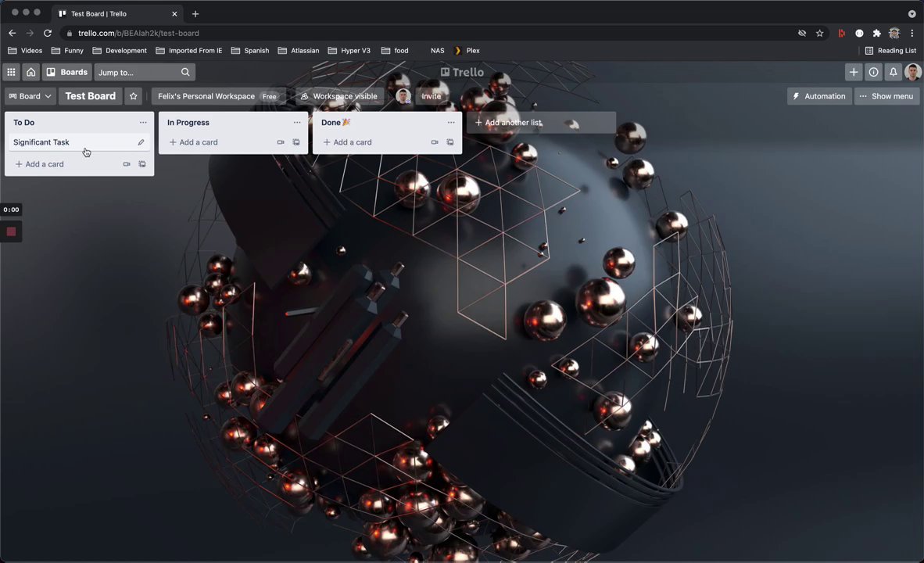Click the Done list title
This screenshot has width=924, height=563.
coord(335,122)
